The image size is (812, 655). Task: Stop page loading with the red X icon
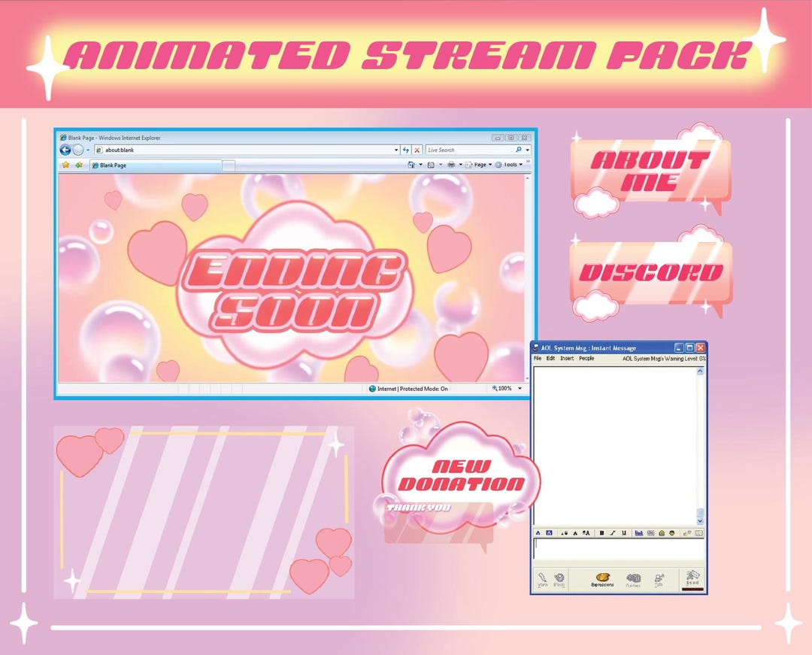(417, 150)
